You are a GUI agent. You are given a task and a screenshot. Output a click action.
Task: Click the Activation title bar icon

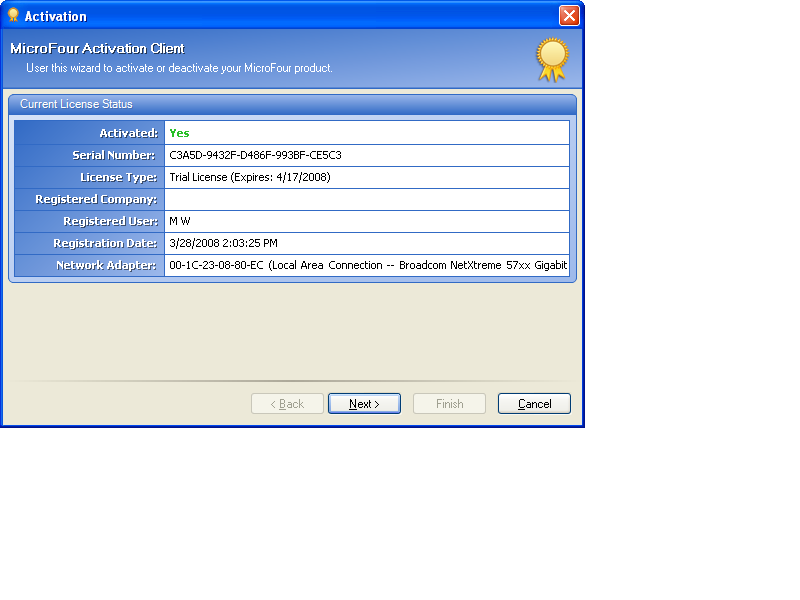pyautogui.click(x=13, y=15)
